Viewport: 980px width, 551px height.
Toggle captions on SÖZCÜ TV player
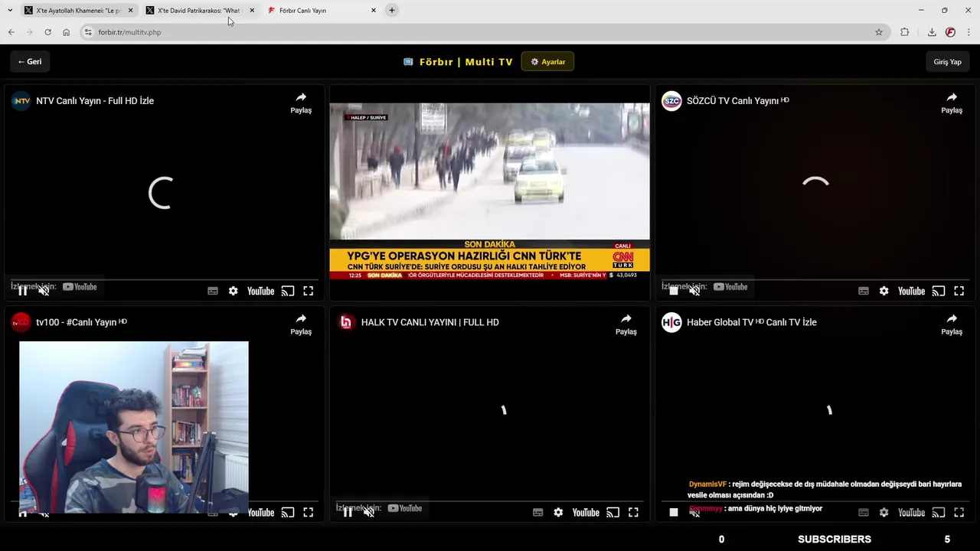pyautogui.click(x=864, y=291)
